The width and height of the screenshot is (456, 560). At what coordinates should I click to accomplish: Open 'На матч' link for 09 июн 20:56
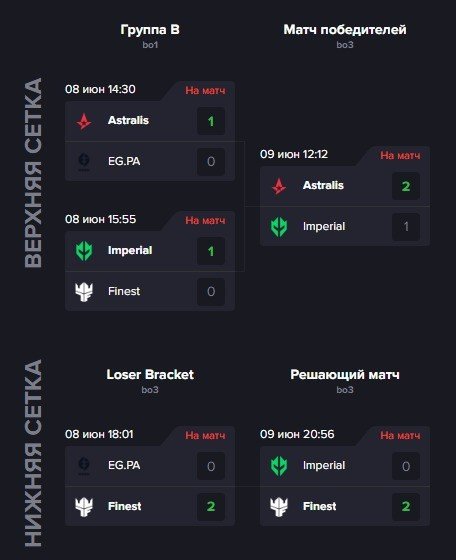pos(400,435)
